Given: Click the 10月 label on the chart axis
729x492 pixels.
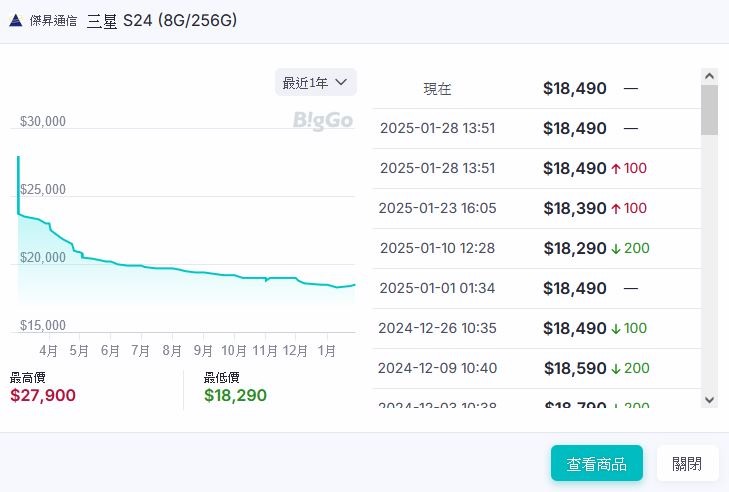Looking at the screenshot, I should point(234,351).
